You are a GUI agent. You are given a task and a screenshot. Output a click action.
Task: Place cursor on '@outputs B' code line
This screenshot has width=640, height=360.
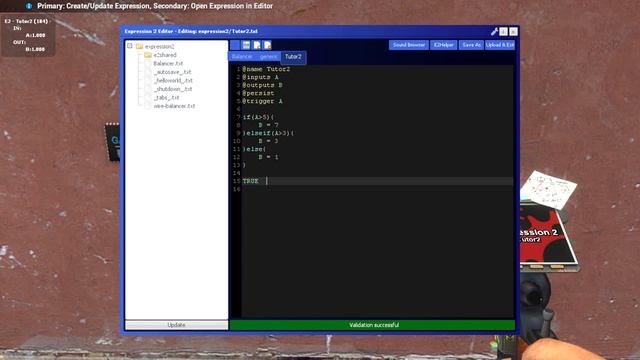262,85
